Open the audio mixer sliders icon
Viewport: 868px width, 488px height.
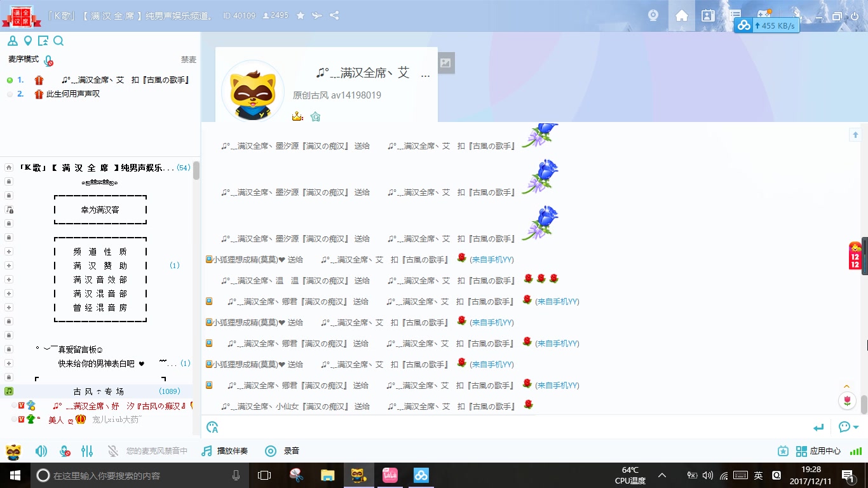pyautogui.click(x=87, y=451)
